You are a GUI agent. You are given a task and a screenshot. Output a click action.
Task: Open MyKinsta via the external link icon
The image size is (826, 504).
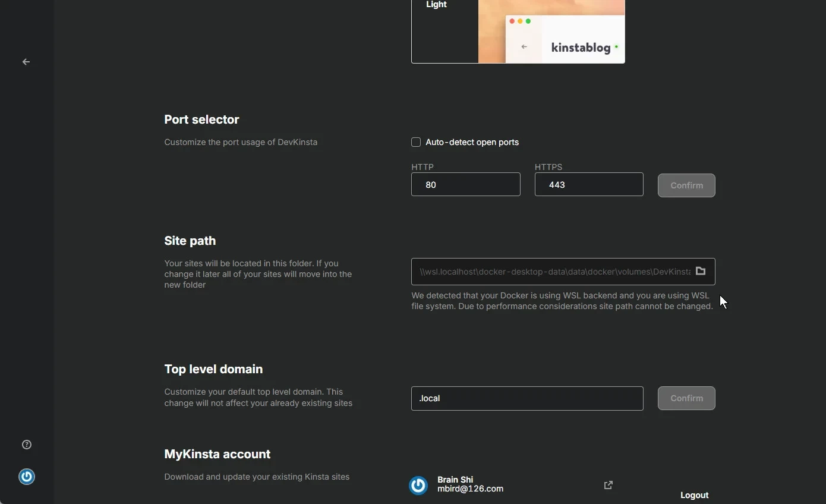(609, 485)
